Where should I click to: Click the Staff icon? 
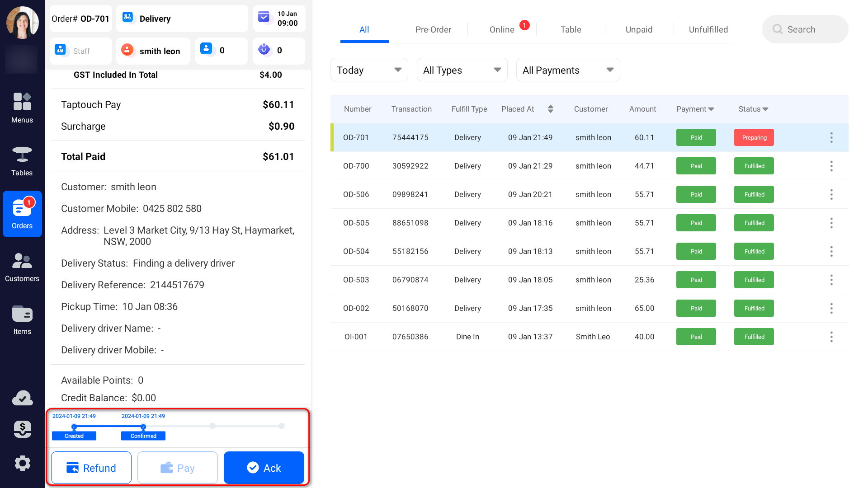pos(61,50)
